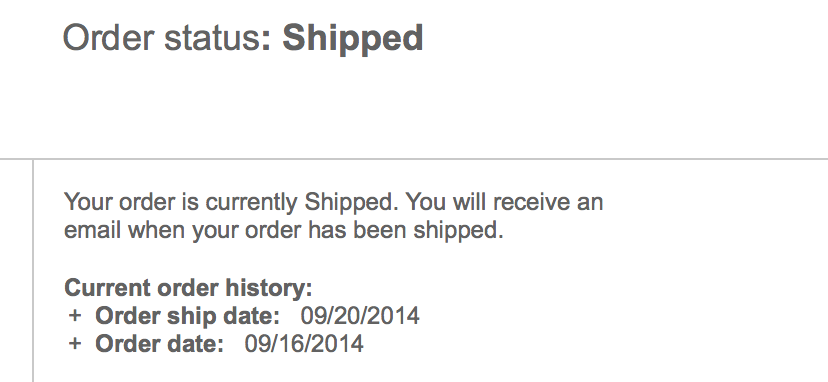828x382 pixels.
Task: Click the Order date label
Action: pyautogui.click(x=159, y=344)
